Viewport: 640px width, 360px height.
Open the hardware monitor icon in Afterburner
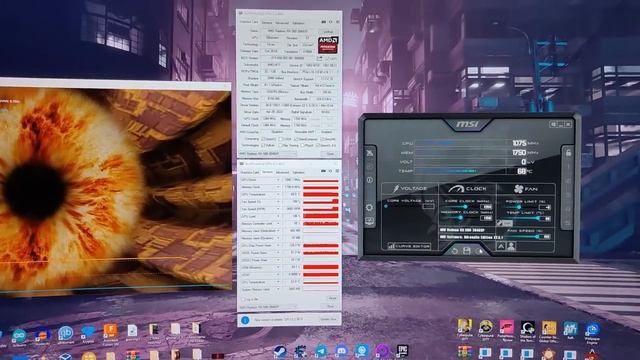pos(369,221)
